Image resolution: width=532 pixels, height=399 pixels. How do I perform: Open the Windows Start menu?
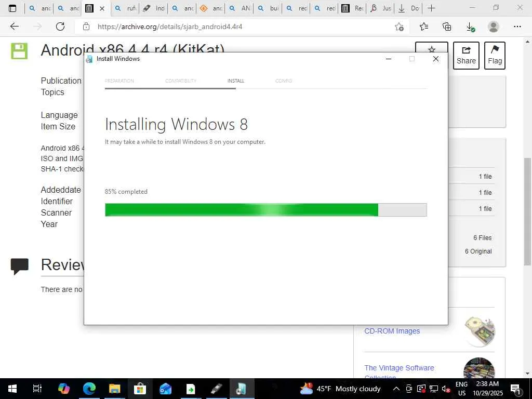coord(12,389)
